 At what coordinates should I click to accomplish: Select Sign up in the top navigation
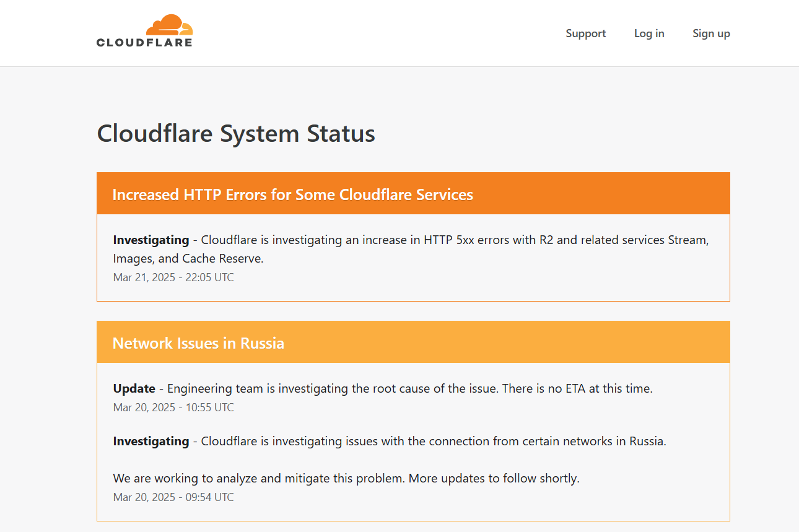point(711,33)
